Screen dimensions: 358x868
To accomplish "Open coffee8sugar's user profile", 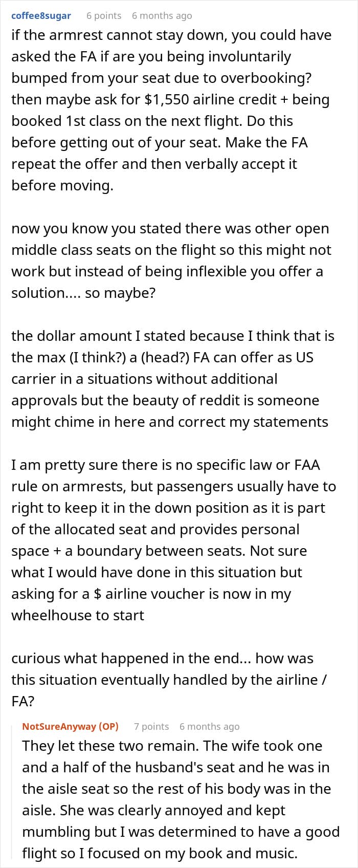I will click(41, 16).
